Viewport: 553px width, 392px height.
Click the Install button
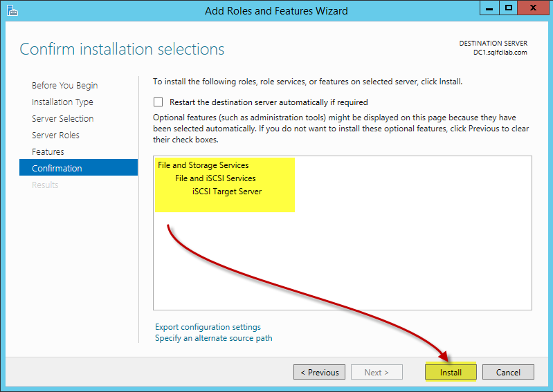click(x=451, y=372)
